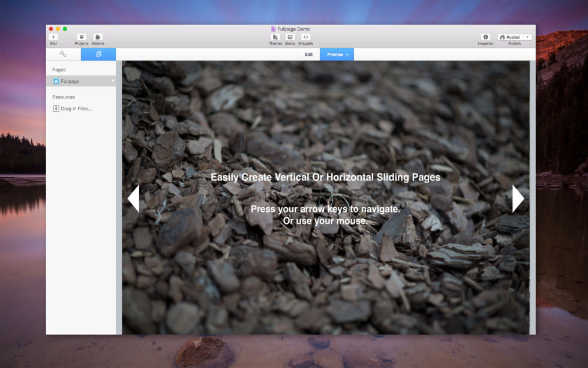Screen dimensions: 588x368
Task: Go to next slide with right arrow
Action: 518,199
